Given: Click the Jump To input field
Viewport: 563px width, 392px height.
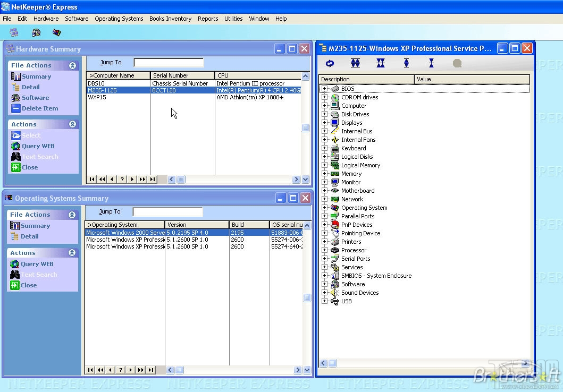Looking at the screenshot, I should pyautogui.click(x=169, y=62).
